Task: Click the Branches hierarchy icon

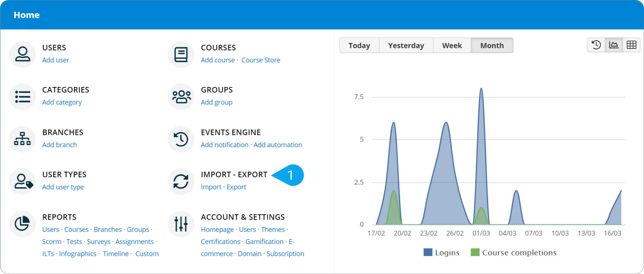Action: click(x=22, y=139)
